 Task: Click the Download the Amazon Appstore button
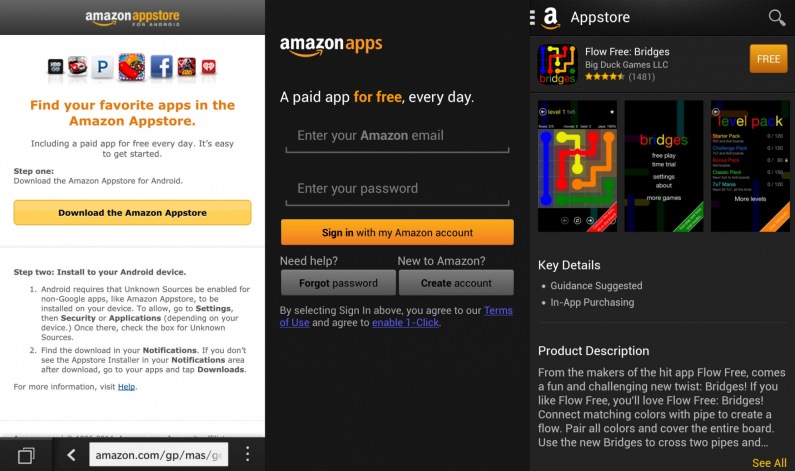pos(132,212)
